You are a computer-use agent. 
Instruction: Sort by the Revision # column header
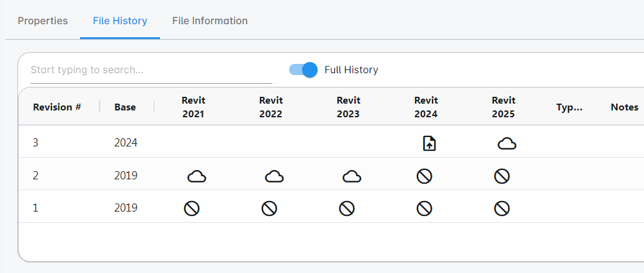coord(57,107)
